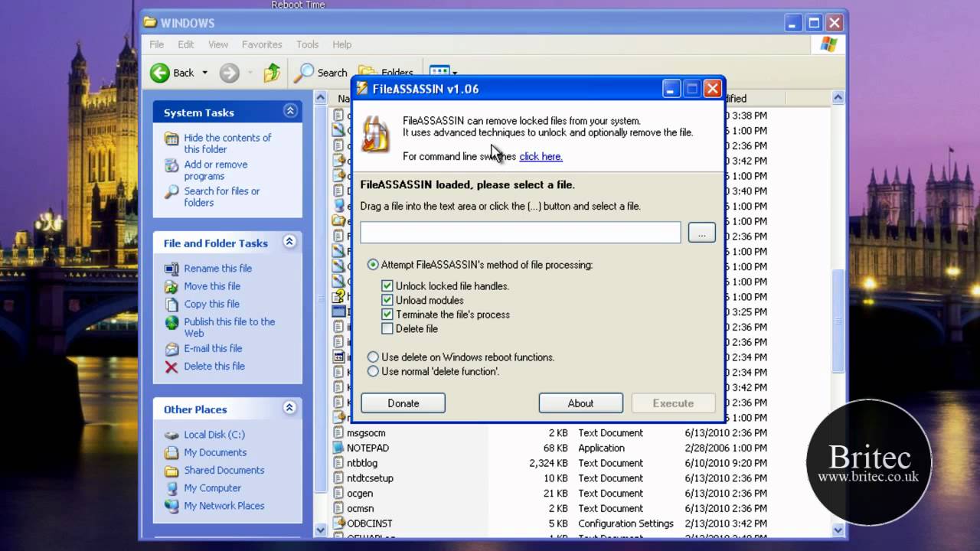
Task: Select 'Use delete on Windows reboot functions' radio
Action: (x=373, y=357)
